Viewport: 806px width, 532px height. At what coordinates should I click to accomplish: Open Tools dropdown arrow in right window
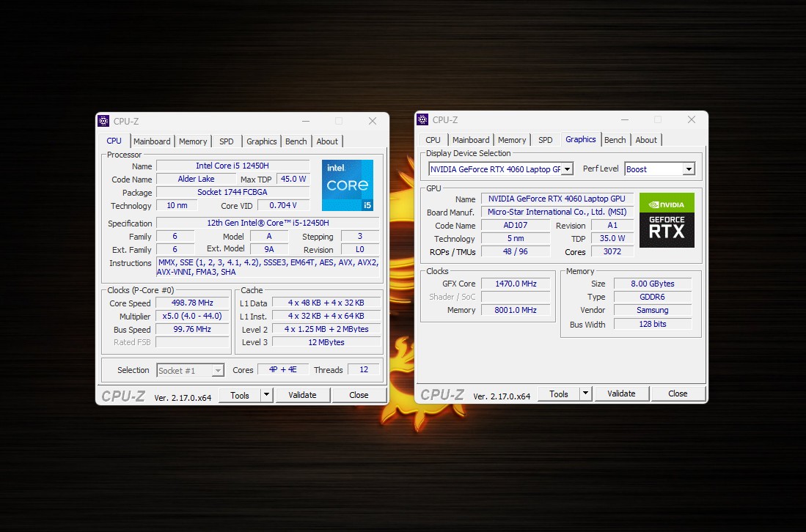click(585, 394)
